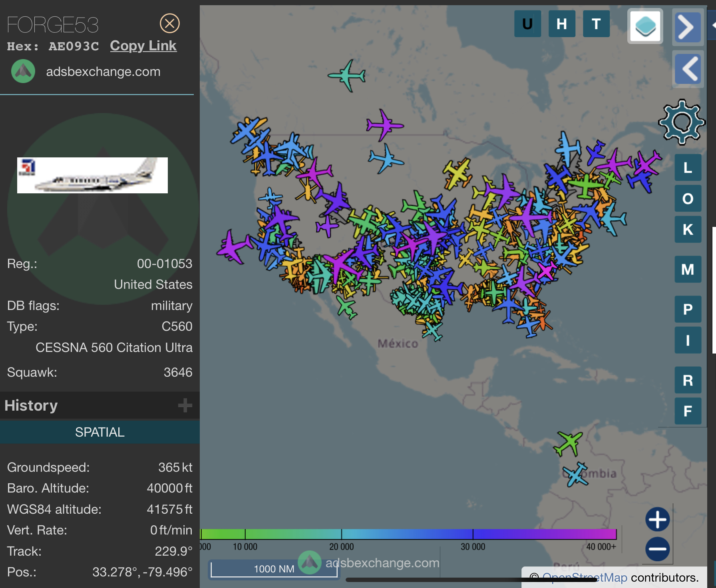This screenshot has height=588, width=716.
Task: Select the magenta aircraft over central Canada
Action: click(384, 125)
